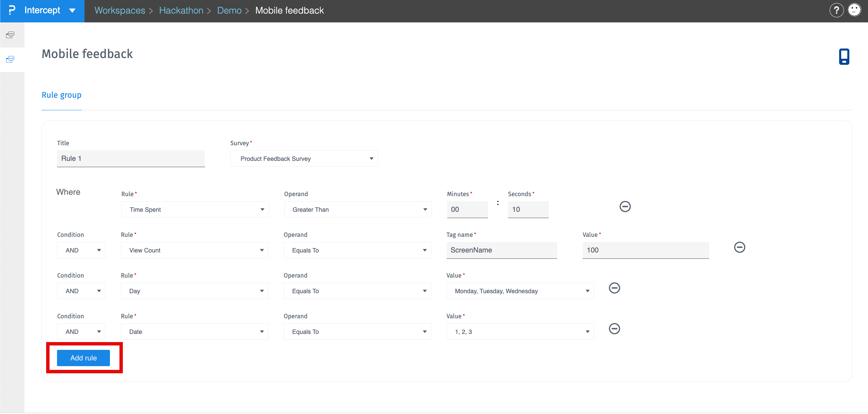868x414 pixels.
Task: Click the help question mark icon
Action: [836, 10]
